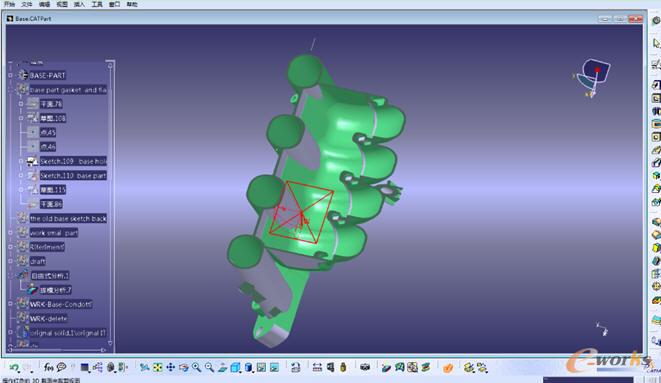The image size is (661, 383).
Task: Toggle Swap Visible Space icon
Action: pyautogui.click(x=274, y=367)
